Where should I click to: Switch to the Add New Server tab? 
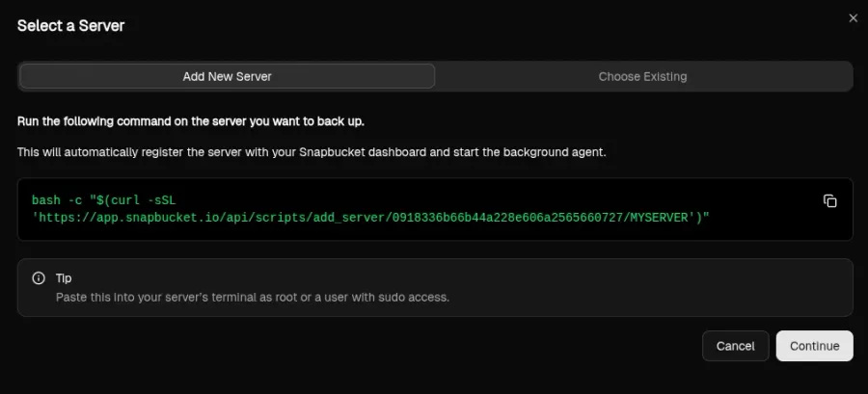click(228, 76)
